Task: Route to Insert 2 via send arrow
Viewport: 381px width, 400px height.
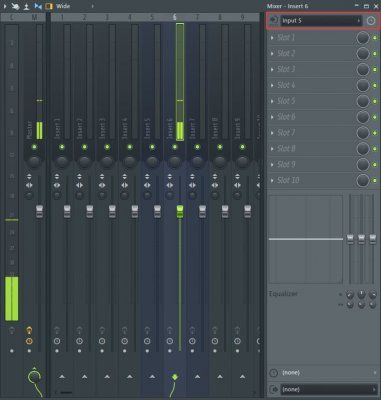Action: 84,377
